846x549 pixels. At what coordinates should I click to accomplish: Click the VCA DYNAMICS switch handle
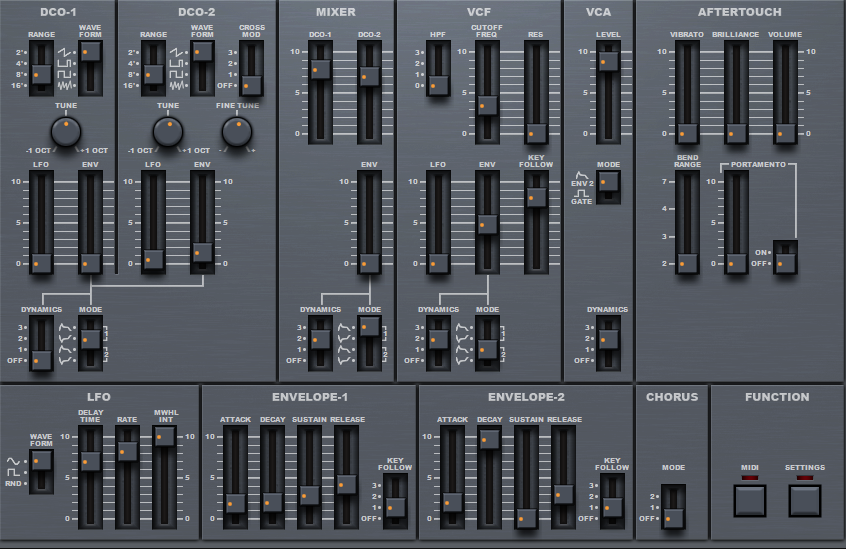pos(609,339)
